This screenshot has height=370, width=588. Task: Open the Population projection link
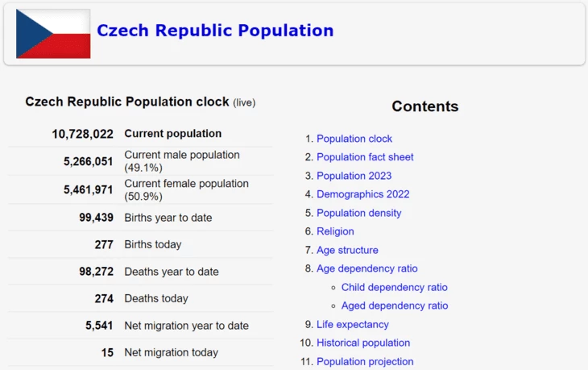[x=365, y=361]
